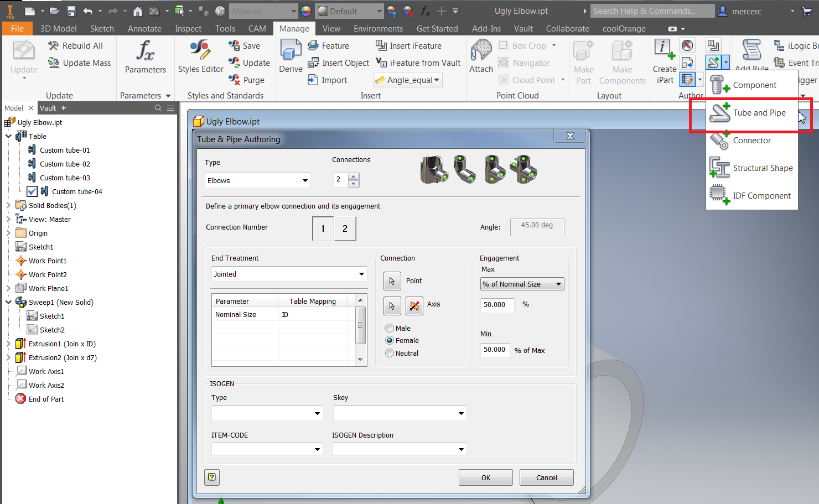
Task: Open the Parameters fx tool
Action: pyautogui.click(x=146, y=56)
